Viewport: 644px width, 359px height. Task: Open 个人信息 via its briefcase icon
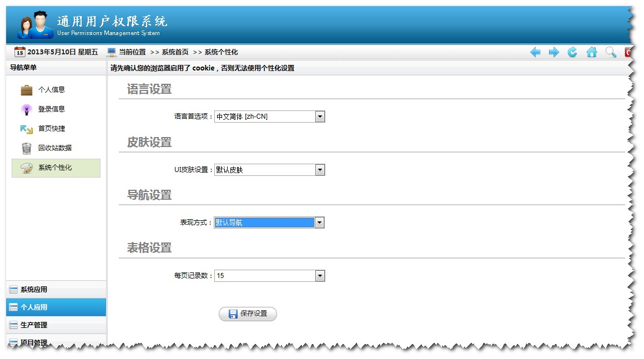tap(26, 89)
